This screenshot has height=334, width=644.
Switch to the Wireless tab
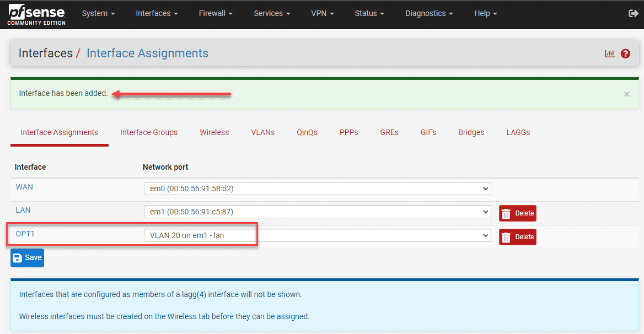click(x=214, y=132)
